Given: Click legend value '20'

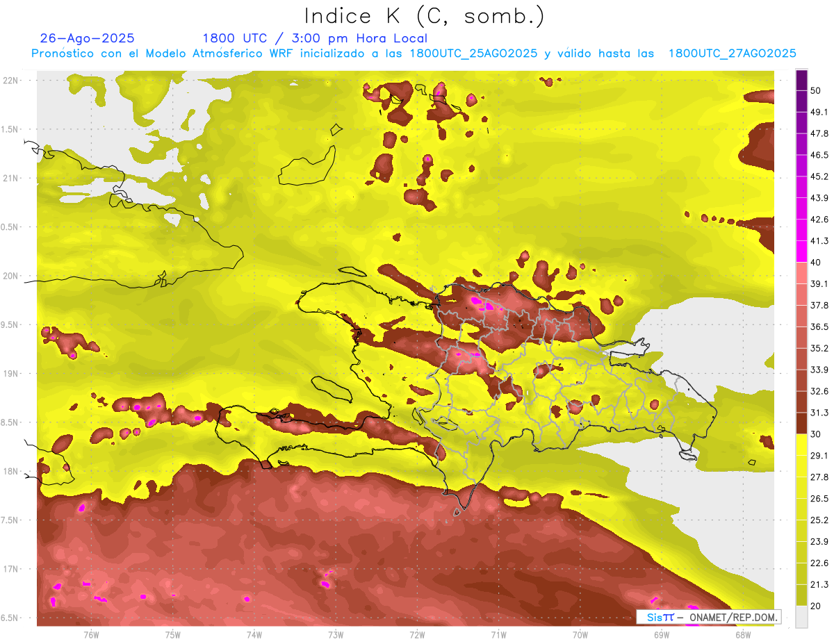Looking at the screenshot, I should 815,606.
